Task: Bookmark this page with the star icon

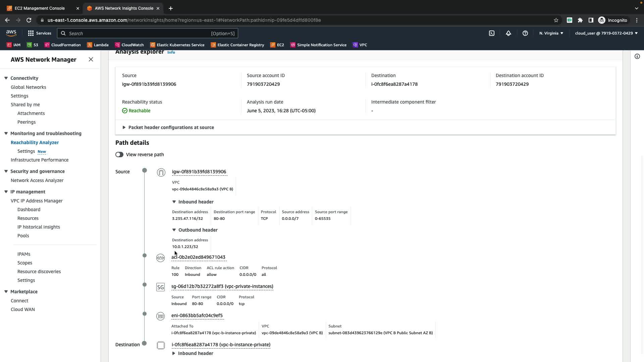Action: (556, 20)
